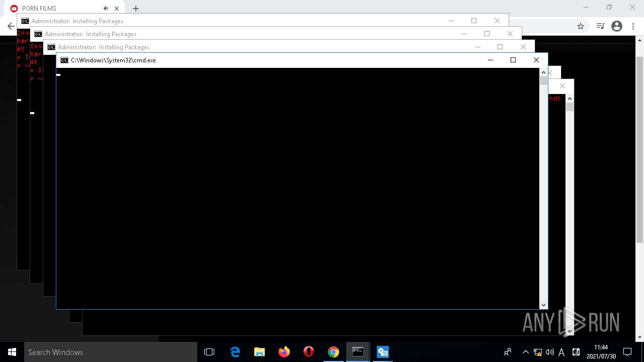Open network status tray icon
Viewport: 644px width, 362px height.
(x=538, y=352)
